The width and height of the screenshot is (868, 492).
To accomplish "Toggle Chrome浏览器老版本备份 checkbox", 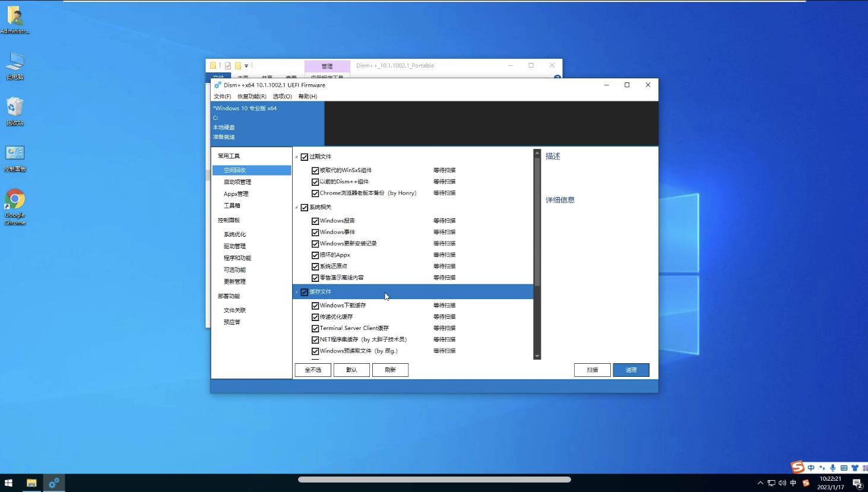I will [315, 193].
